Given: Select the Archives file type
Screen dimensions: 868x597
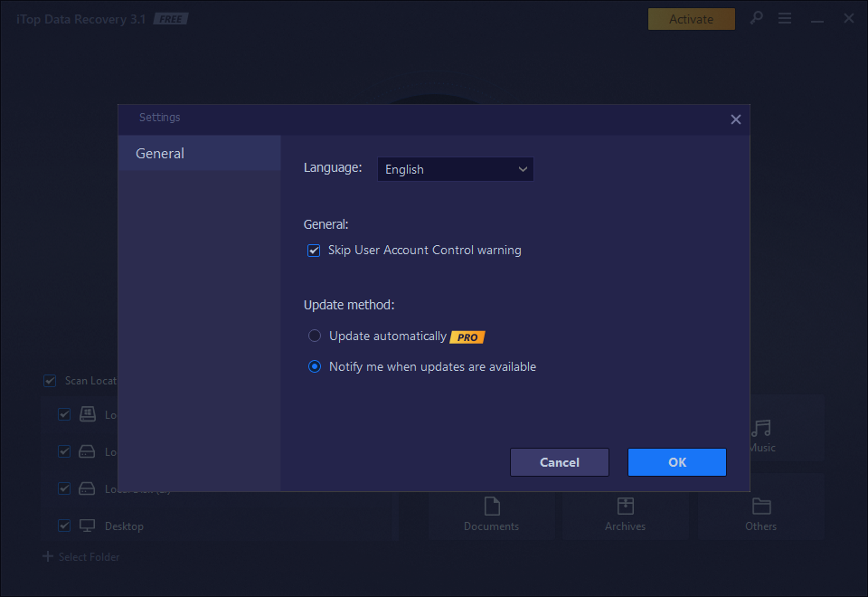Looking at the screenshot, I should (x=625, y=515).
